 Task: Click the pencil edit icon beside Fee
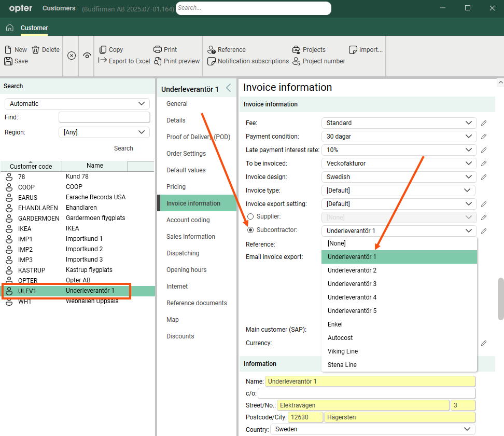484,123
